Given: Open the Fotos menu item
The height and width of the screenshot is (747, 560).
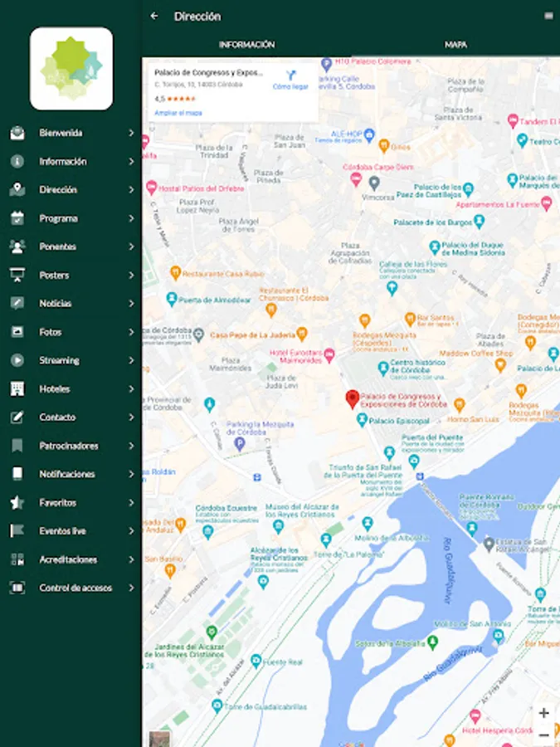Looking at the screenshot, I should (71, 332).
